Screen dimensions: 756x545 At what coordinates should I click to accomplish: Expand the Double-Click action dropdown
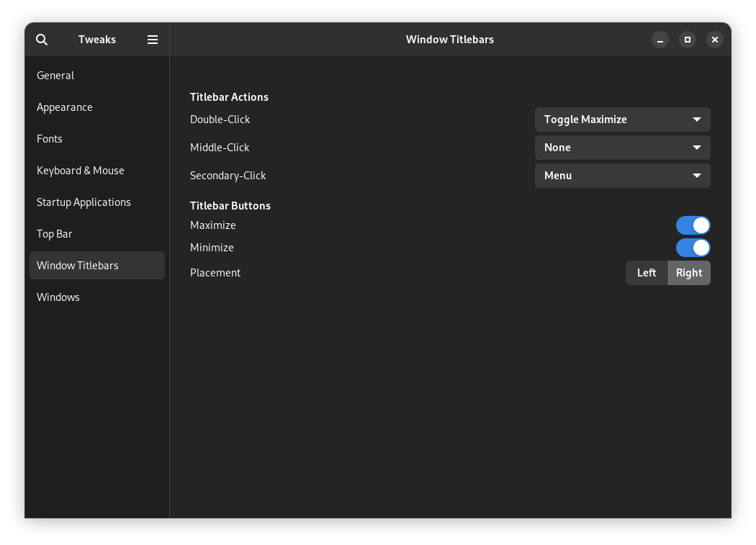(x=622, y=120)
